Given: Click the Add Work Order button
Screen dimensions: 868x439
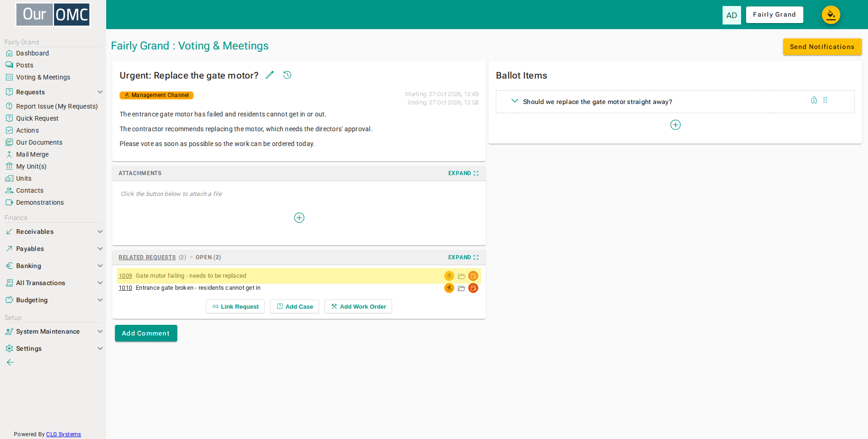Looking at the screenshot, I should pyautogui.click(x=358, y=306).
